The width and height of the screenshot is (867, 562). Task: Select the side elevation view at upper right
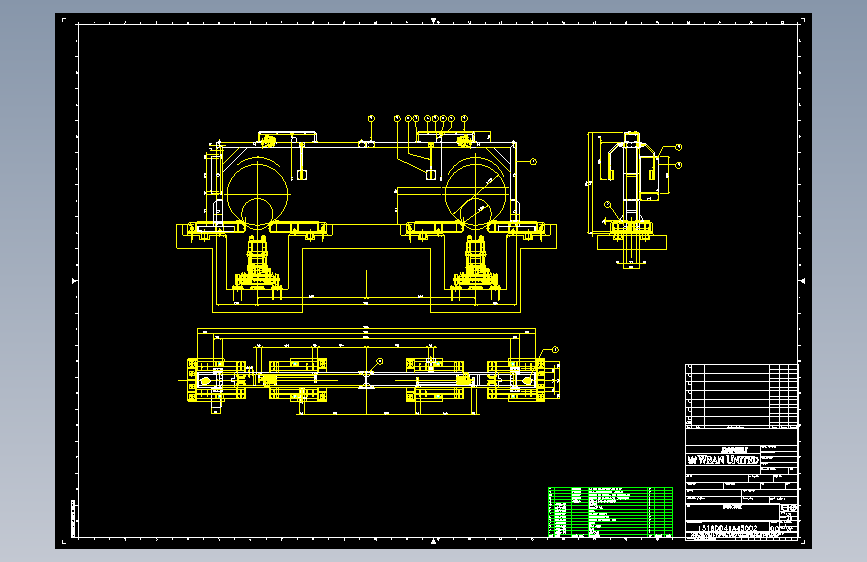pos(634,200)
